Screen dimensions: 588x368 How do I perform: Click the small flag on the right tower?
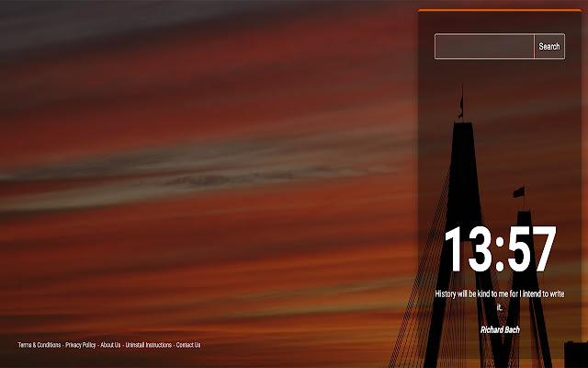(518, 191)
